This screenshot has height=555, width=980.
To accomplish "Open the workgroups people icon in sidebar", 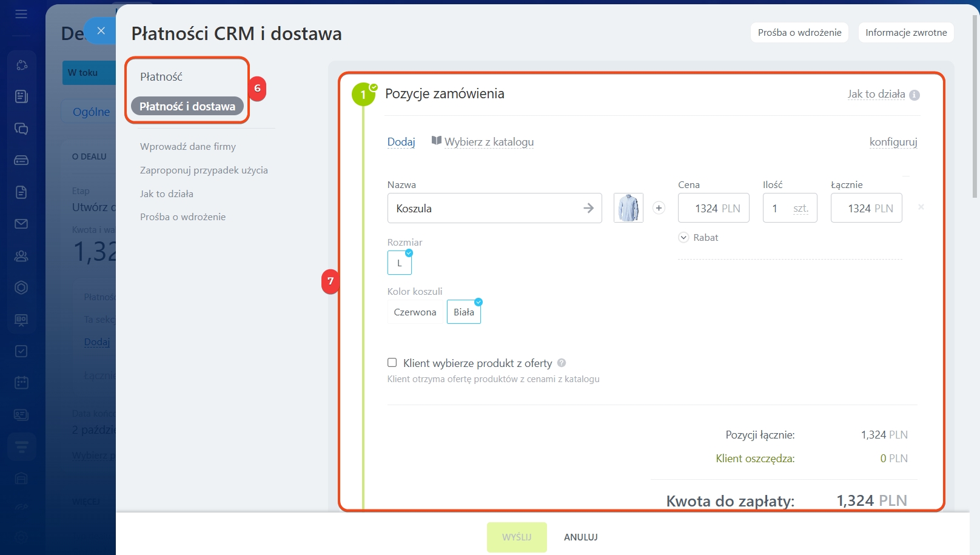I will click(21, 256).
